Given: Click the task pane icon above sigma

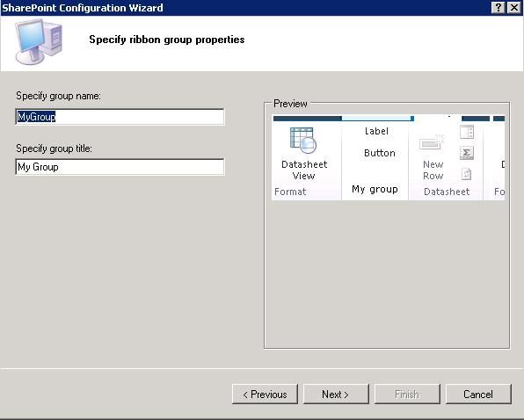Looking at the screenshot, I should (x=467, y=132).
